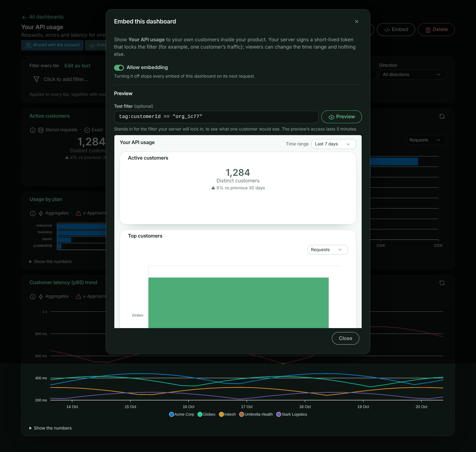Click the info icon in the Active customers tile
Screen dimensions: 476x452
click(x=33, y=130)
